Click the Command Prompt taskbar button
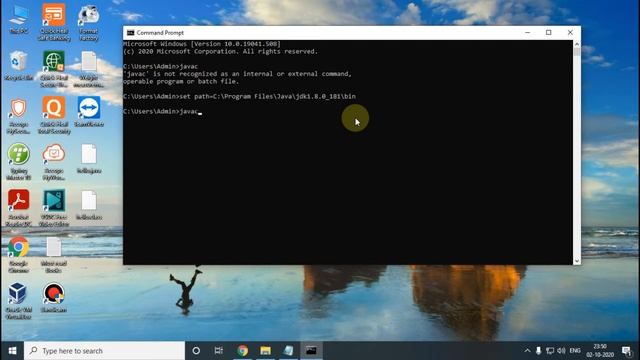This screenshot has height=360, width=640. pos(311,351)
